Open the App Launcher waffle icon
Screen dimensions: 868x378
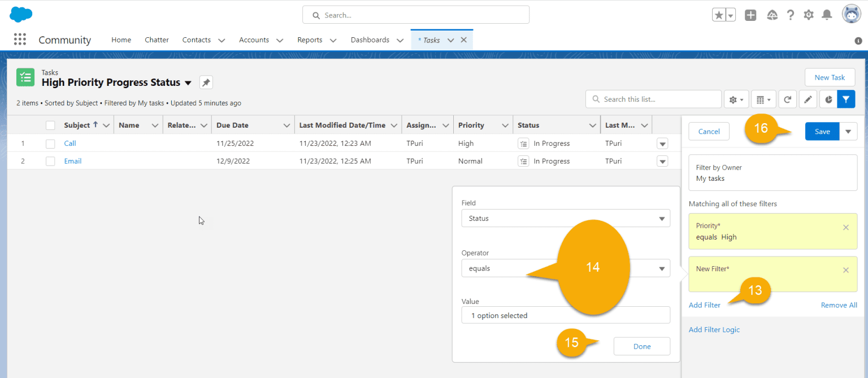pyautogui.click(x=20, y=39)
